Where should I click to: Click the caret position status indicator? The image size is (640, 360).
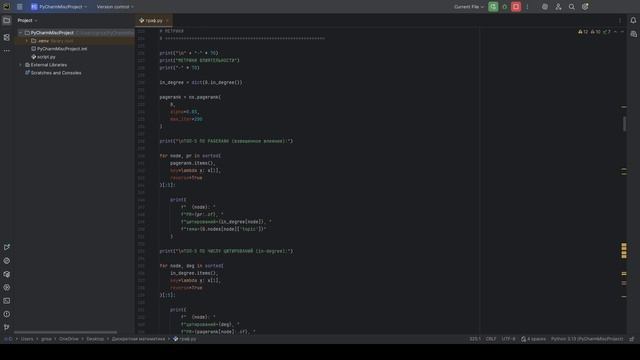(475, 339)
